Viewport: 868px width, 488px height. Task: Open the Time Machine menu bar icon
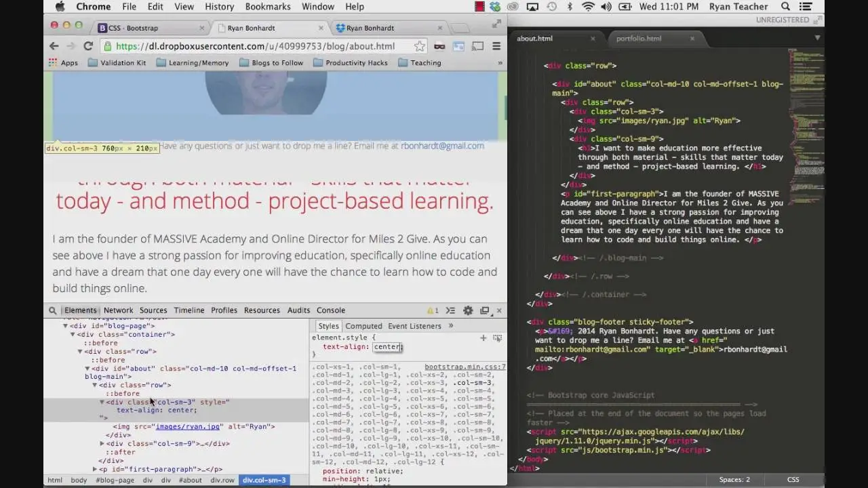(x=552, y=7)
